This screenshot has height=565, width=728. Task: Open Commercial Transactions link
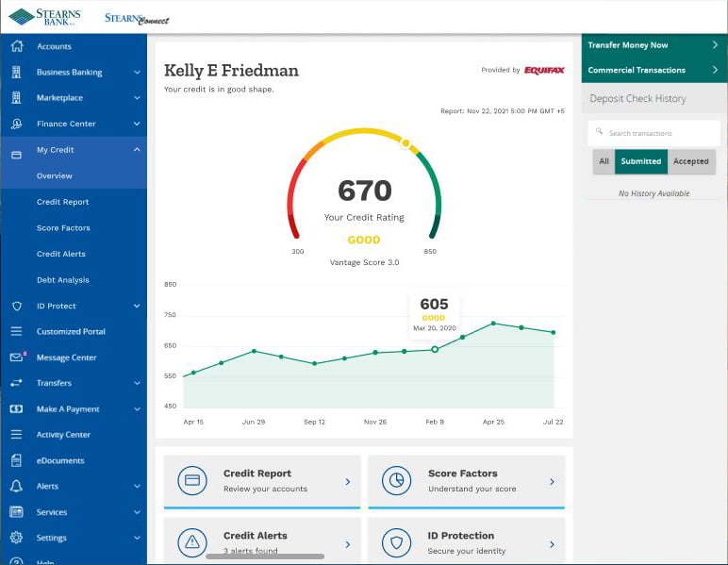654,70
